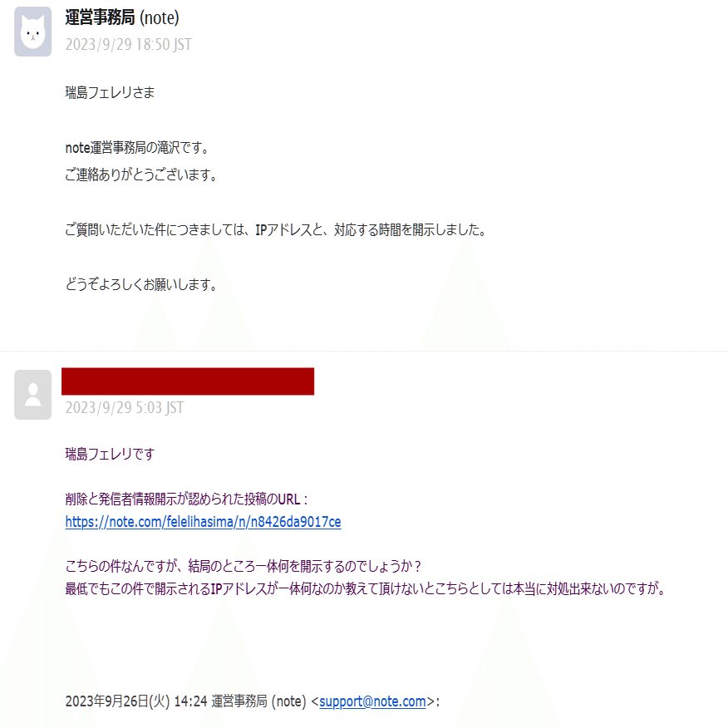Click the gray default user avatar
Screen dimensions: 728x728
(33, 395)
